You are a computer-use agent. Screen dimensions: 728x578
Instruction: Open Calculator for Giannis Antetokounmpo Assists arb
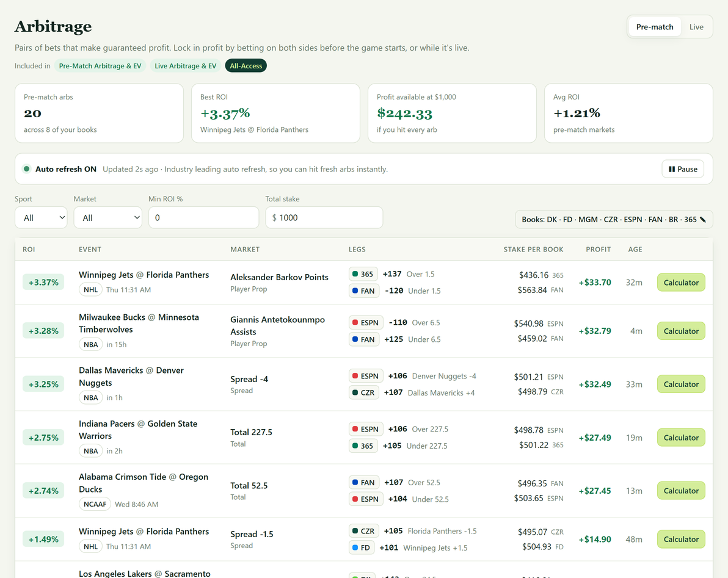[x=681, y=331]
